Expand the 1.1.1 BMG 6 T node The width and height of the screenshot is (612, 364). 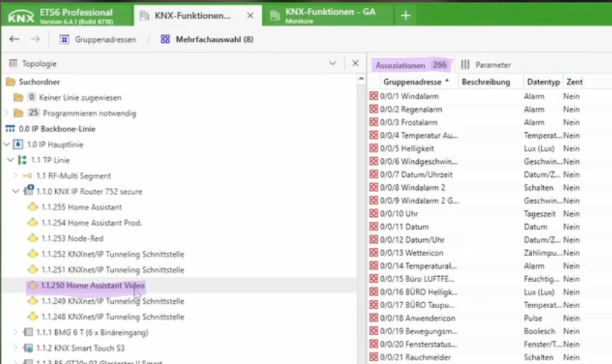[x=15, y=332]
